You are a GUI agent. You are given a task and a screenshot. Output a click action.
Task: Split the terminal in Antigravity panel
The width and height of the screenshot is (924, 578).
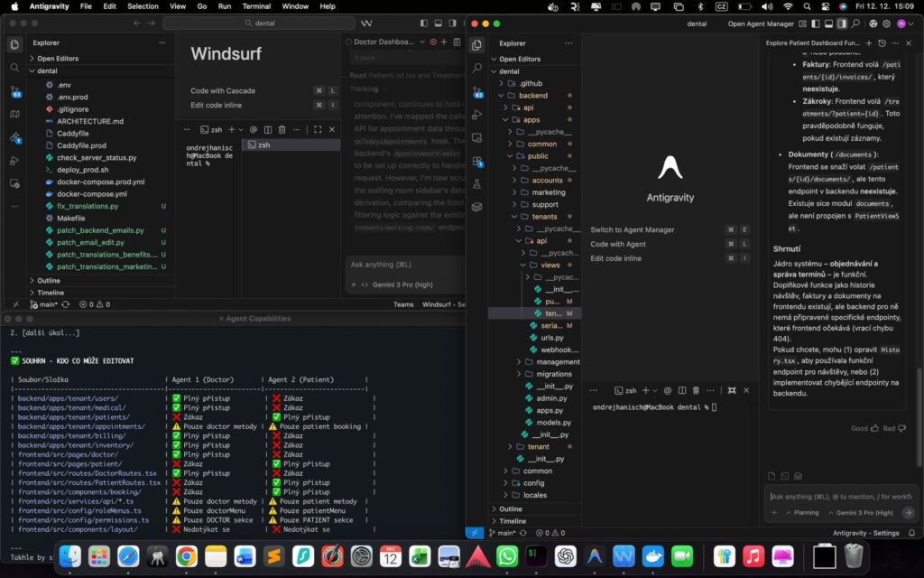(x=682, y=390)
